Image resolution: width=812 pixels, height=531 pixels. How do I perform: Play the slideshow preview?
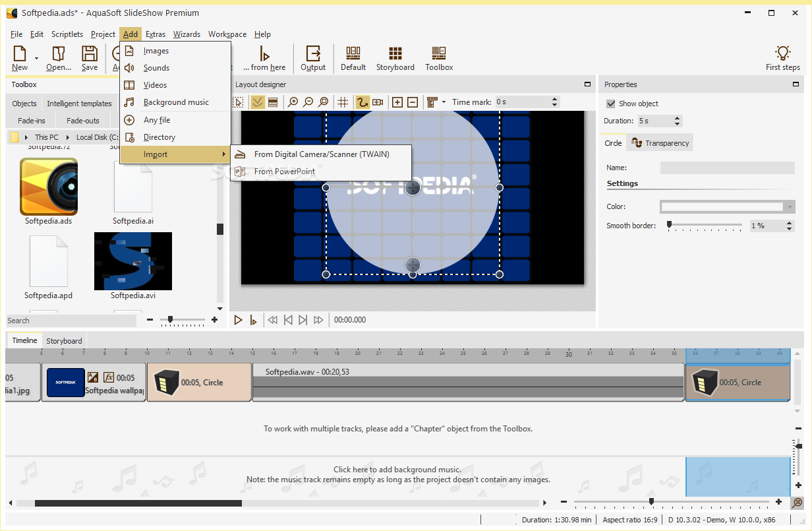tap(239, 320)
